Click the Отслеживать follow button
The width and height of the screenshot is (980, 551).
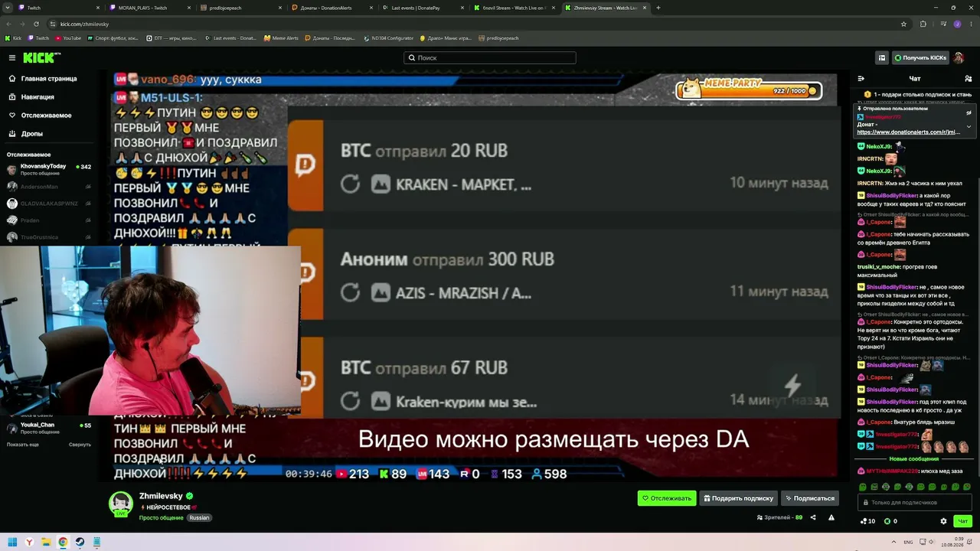[x=667, y=498]
